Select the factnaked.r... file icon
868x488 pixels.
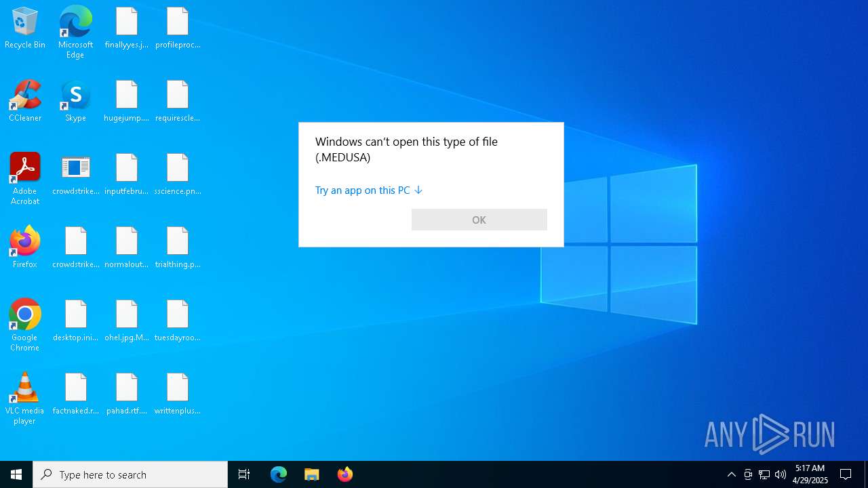[x=75, y=394]
